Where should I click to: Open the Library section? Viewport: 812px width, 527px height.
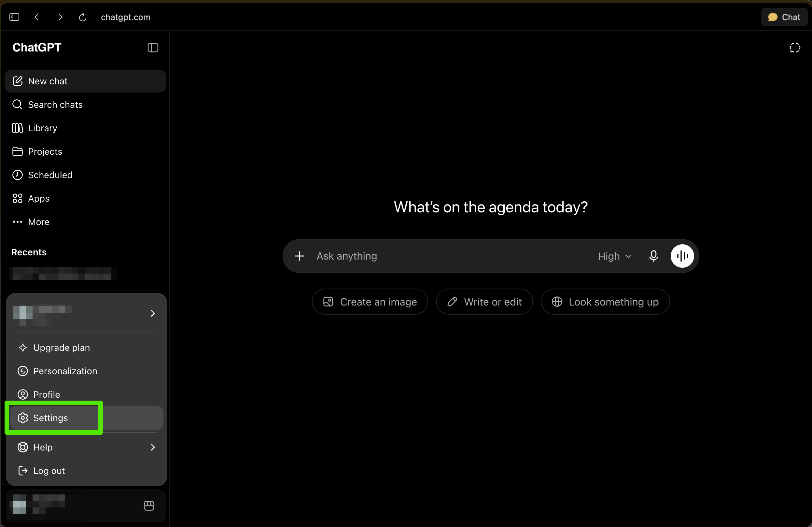[85, 128]
